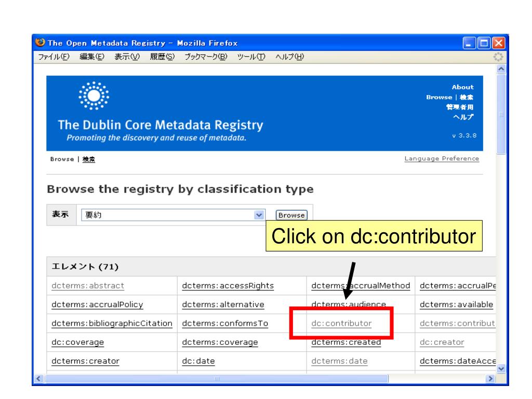Click 検索 link in the blue banner
The height and width of the screenshot is (399, 532).
(x=467, y=97)
